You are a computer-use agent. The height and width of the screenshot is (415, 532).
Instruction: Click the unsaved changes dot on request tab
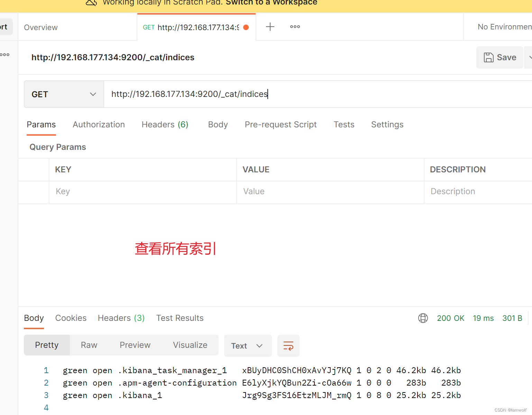(x=246, y=27)
